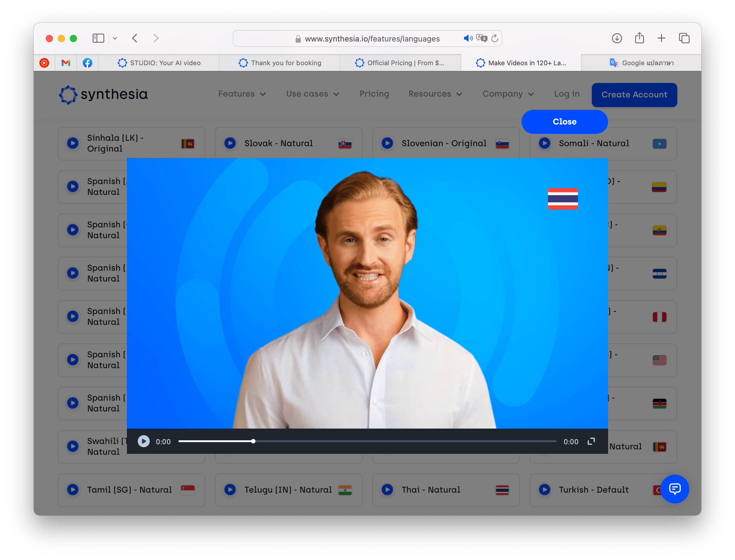Click the Create Account button

pyautogui.click(x=634, y=95)
